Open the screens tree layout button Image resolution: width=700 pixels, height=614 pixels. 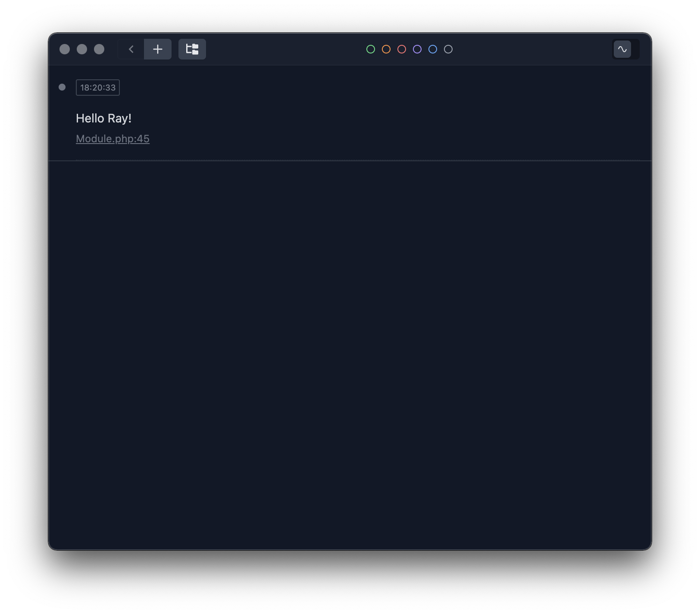click(x=192, y=49)
